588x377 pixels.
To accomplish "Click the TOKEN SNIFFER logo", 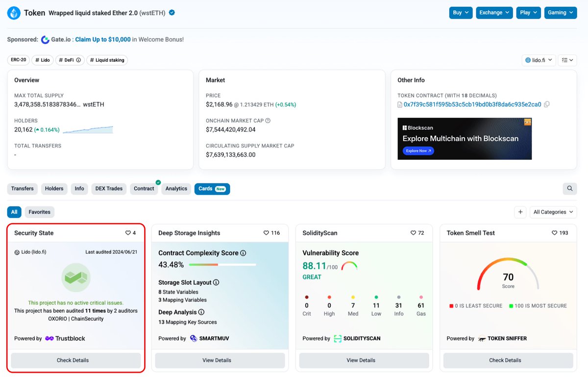I will click(502, 338).
